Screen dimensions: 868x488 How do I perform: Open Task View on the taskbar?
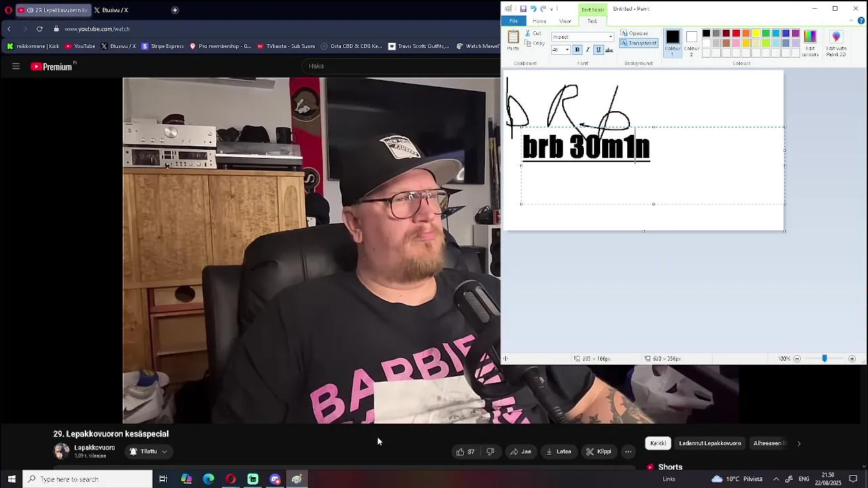pos(163,479)
